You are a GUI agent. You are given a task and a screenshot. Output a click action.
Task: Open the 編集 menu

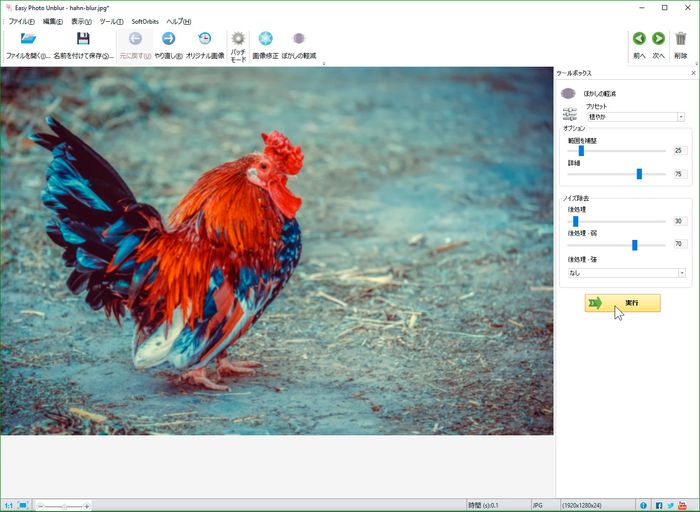[x=53, y=21]
